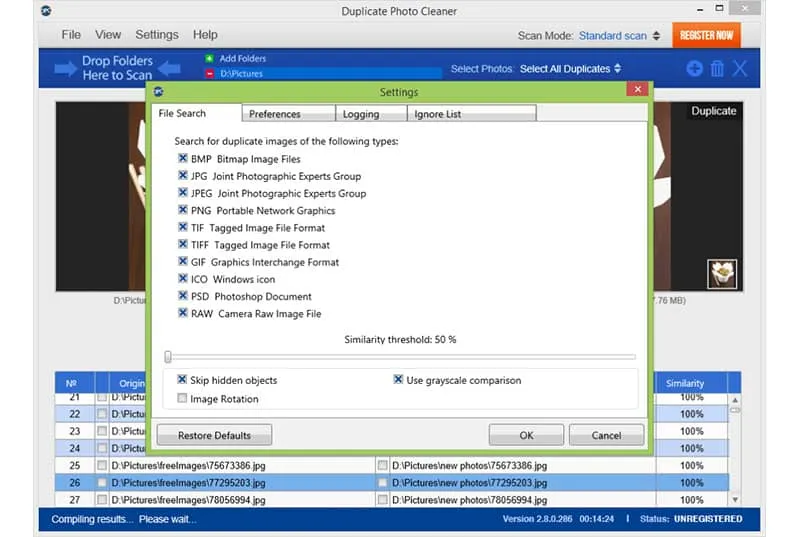Click the Restore Defaults button

pyautogui.click(x=214, y=435)
